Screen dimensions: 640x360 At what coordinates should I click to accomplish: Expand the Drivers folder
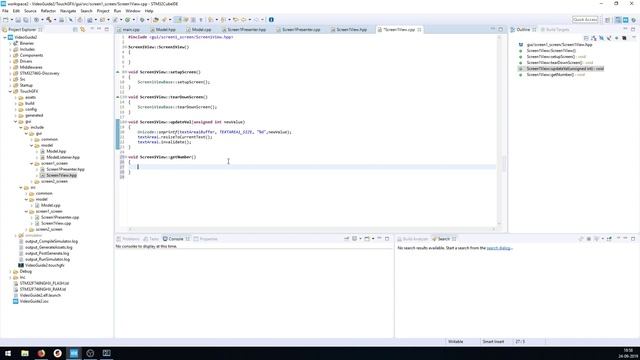pos(10,61)
